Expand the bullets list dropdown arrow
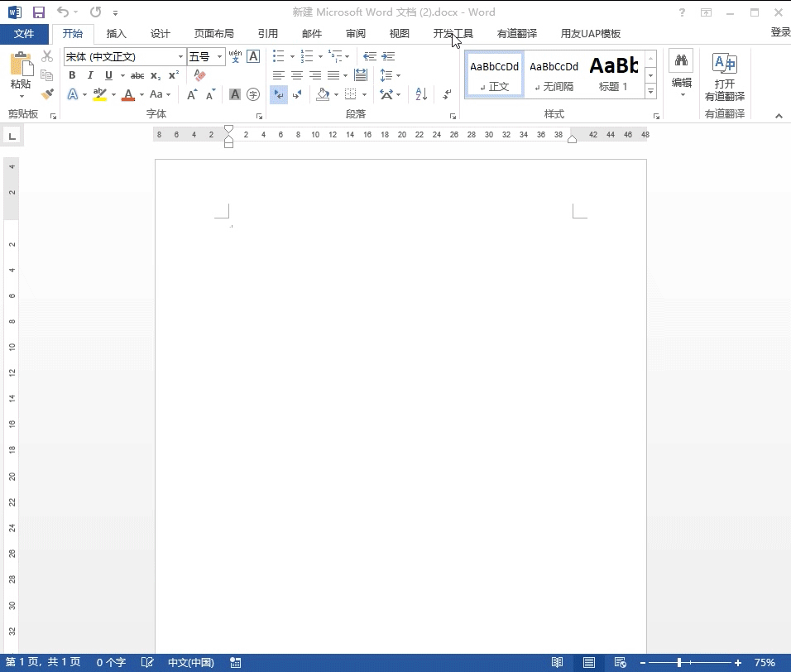 pyautogui.click(x=292, y=56)
